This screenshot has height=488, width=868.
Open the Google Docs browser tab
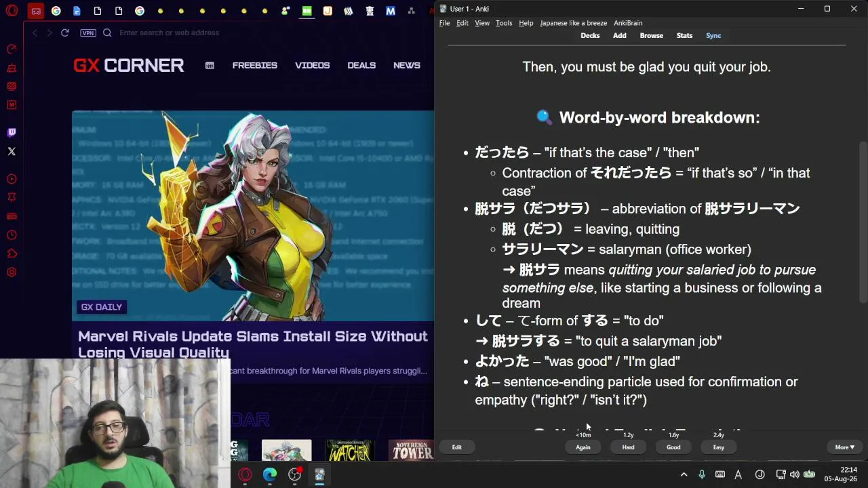pyautogui.click(x=77, y=11)
